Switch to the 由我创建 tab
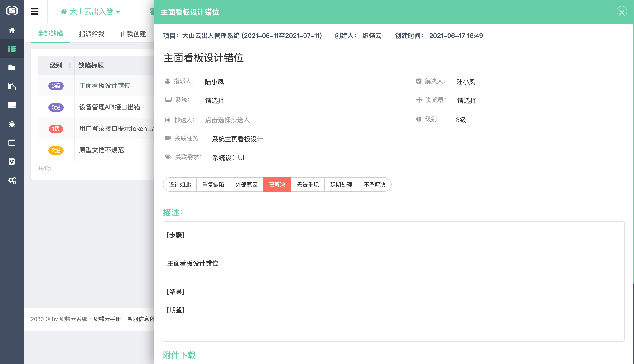The height and width of the screenshot is (364, 634). point(133,34)
